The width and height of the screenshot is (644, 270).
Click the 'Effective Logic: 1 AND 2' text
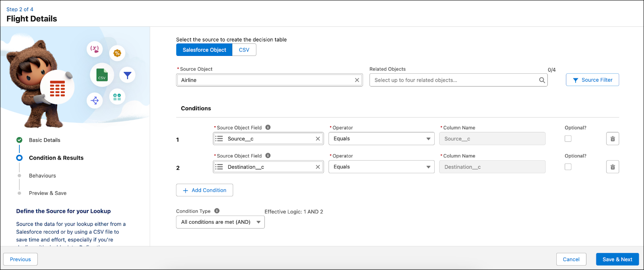click(294, 212)
